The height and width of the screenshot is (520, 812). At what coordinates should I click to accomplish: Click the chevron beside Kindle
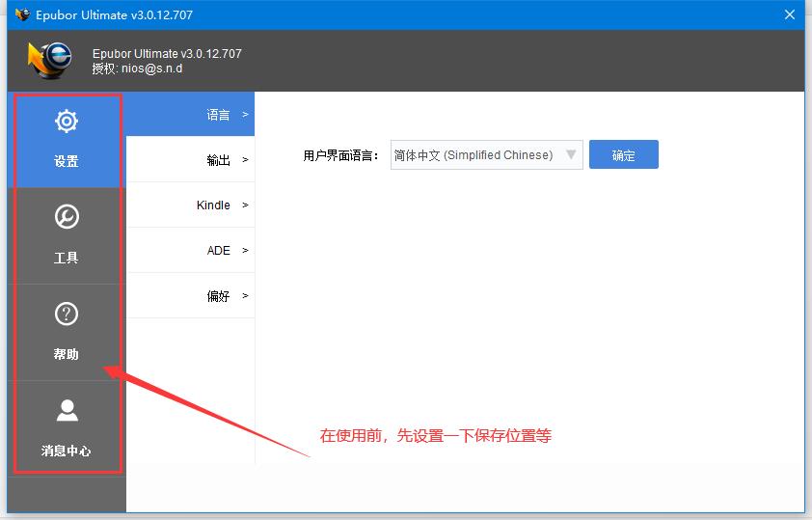pyautogui.click(x=246, y=205)
